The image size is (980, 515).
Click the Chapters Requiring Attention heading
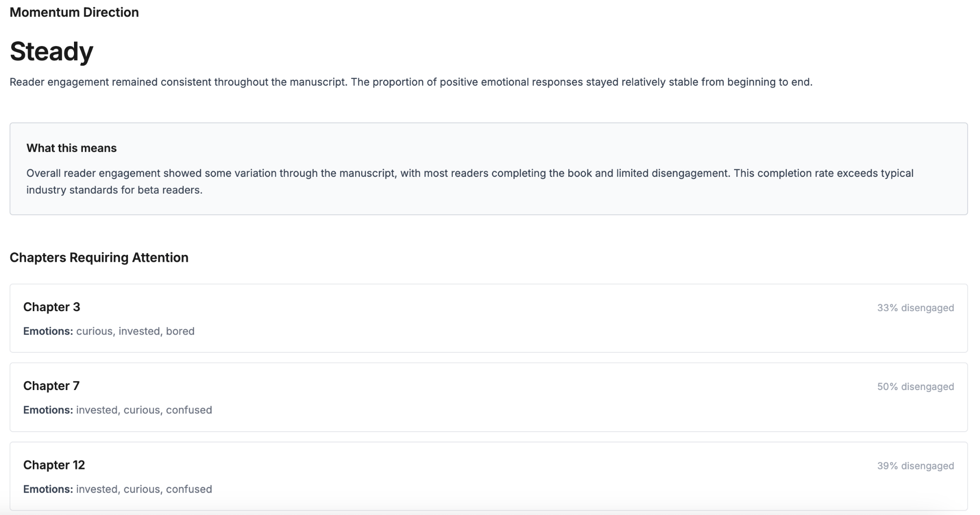click(99, 257)
